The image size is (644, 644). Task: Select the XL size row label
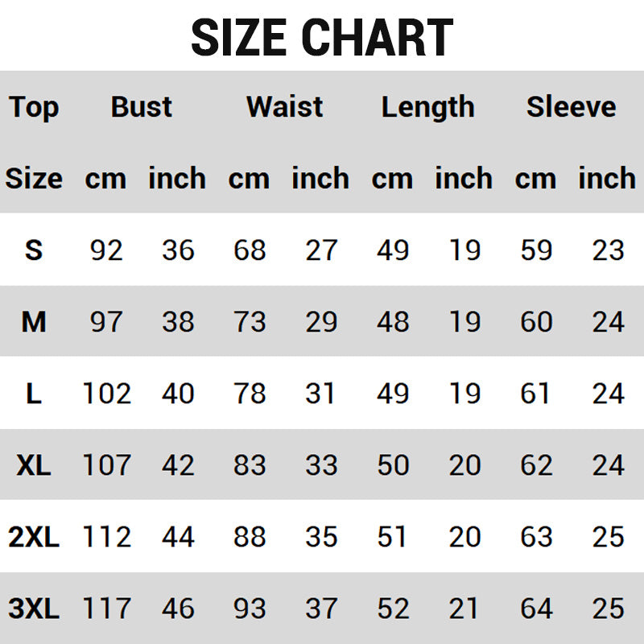[x=34, y=465]
